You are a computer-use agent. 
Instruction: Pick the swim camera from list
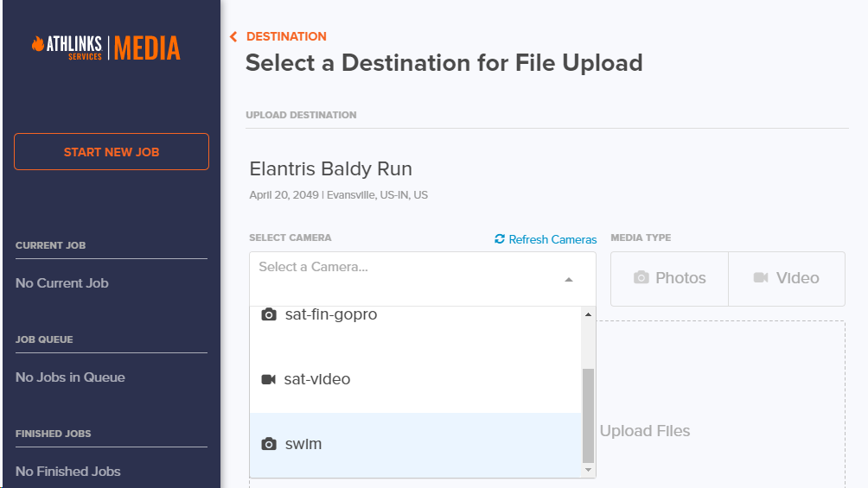303,444
